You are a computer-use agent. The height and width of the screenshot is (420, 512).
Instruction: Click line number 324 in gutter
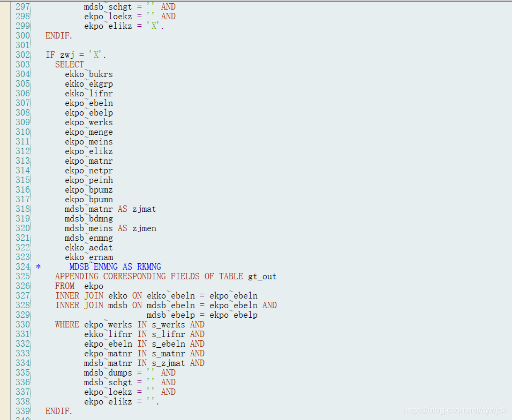coord(23,267)
